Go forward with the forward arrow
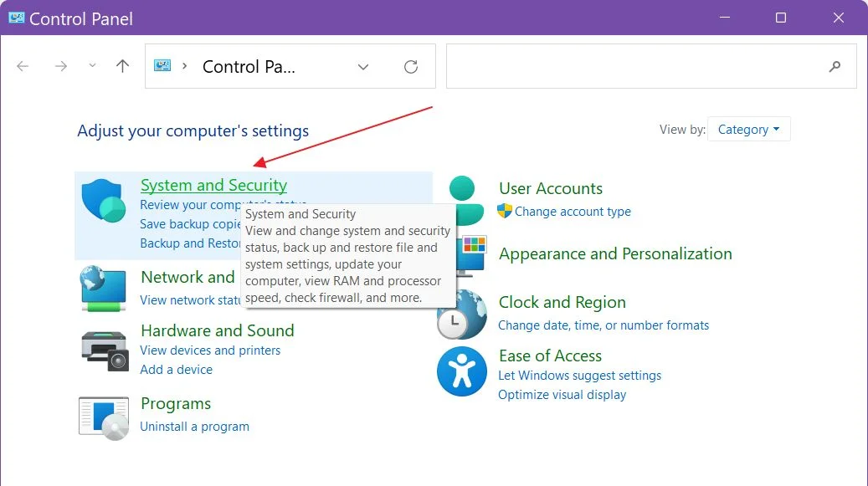868x486 pixels. coord(61,66)
